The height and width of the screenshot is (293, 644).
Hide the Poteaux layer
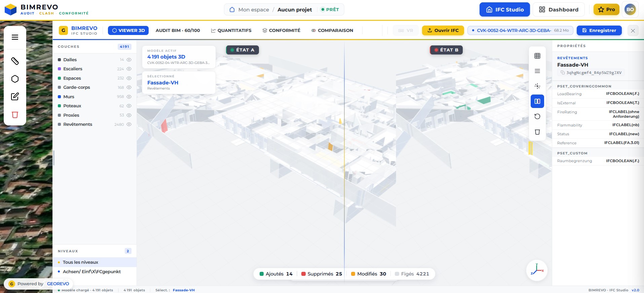click(129, 106)
